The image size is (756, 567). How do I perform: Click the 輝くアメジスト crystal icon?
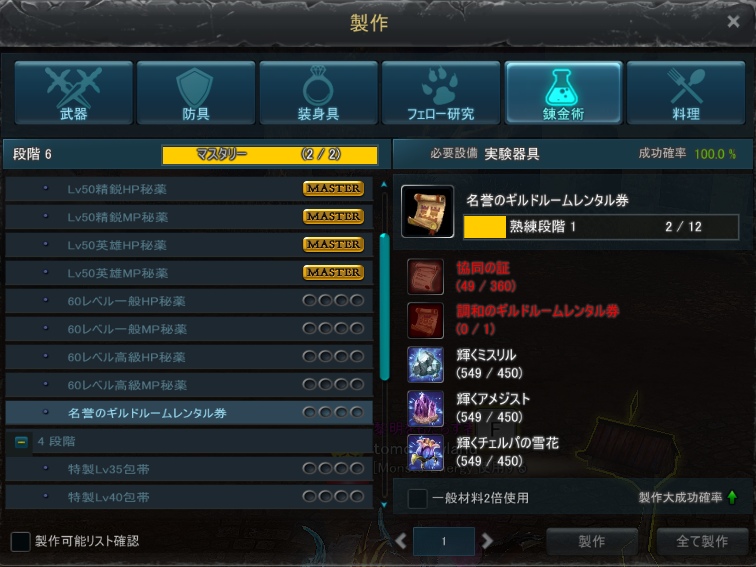tap(425, 408)
